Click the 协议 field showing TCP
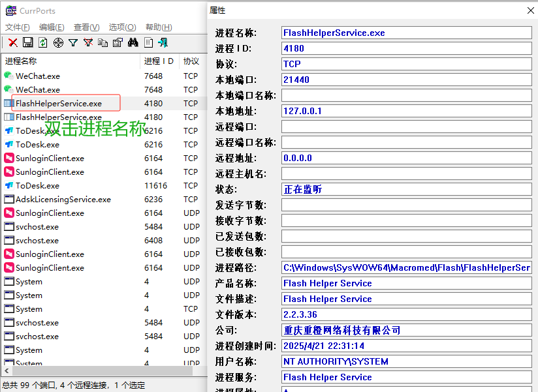 (x=407, y=64)
